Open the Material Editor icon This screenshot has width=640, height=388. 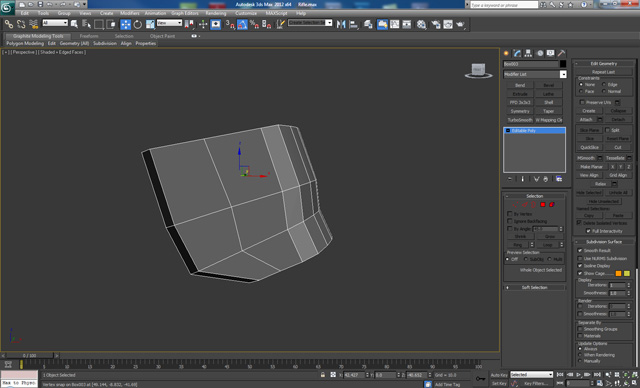tap(421, 24)
